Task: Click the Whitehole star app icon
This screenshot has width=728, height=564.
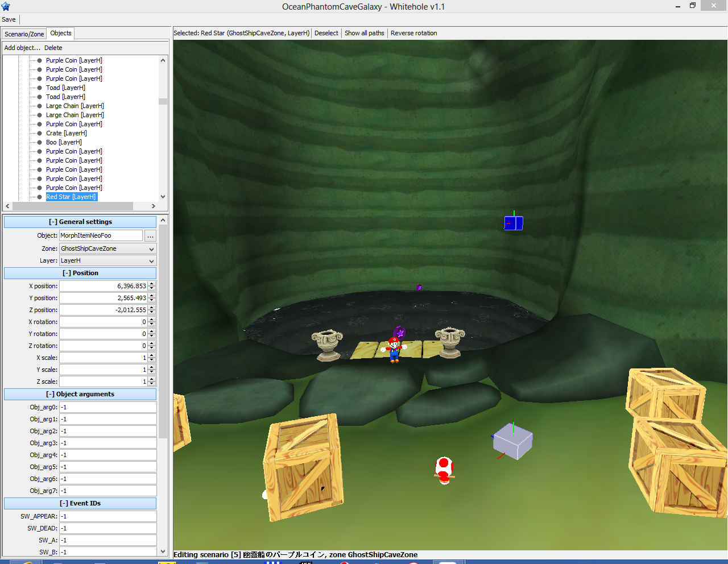Action: [6, 7]
